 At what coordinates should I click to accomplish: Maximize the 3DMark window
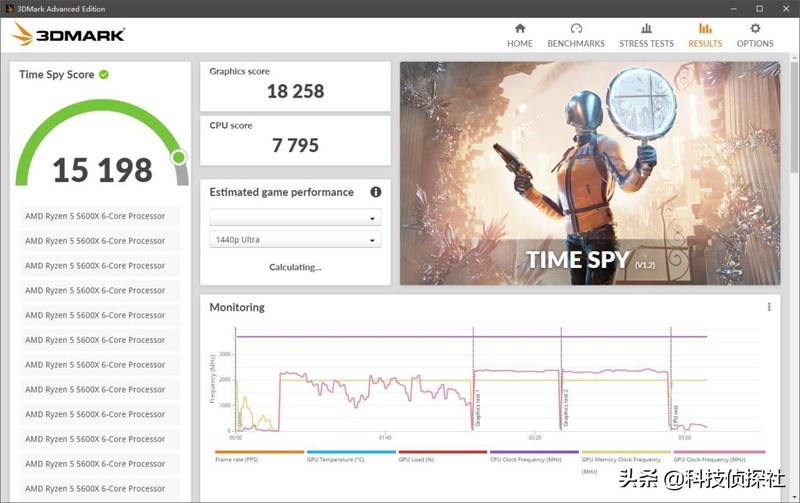760,8
